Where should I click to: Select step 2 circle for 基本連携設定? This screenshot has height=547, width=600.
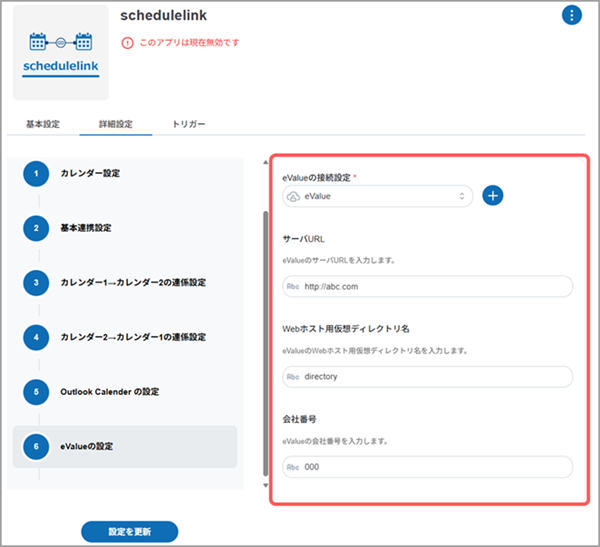click(x=36, y=228)
